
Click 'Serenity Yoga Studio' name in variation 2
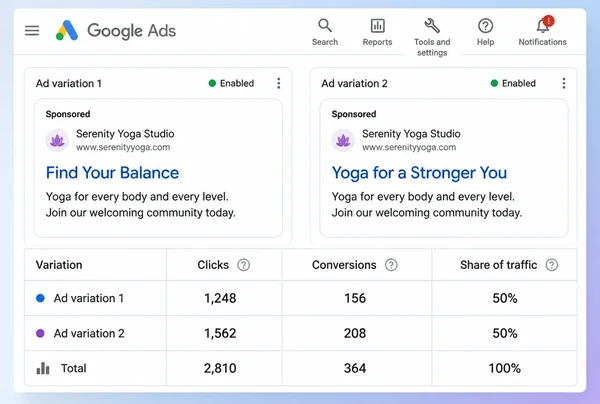411,134
